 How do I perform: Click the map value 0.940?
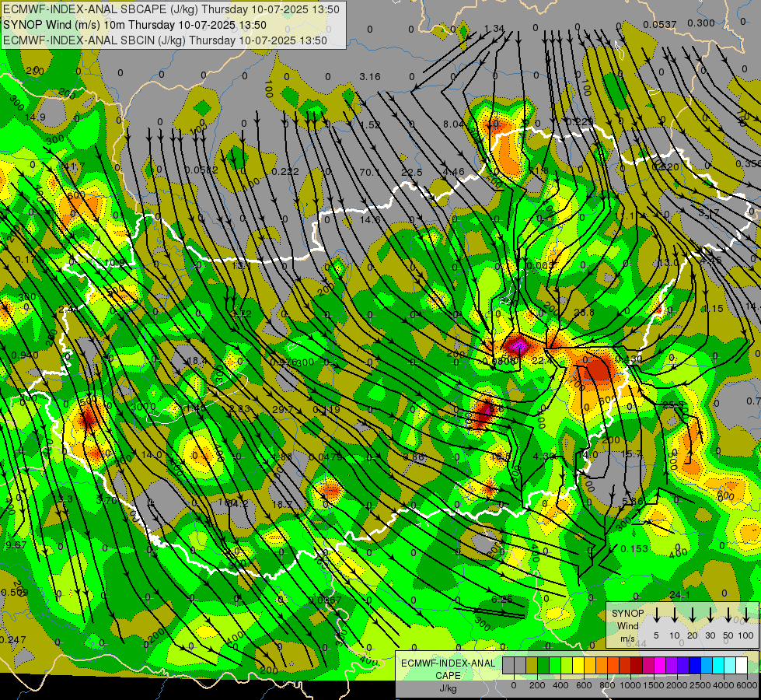tap(25, 355)
